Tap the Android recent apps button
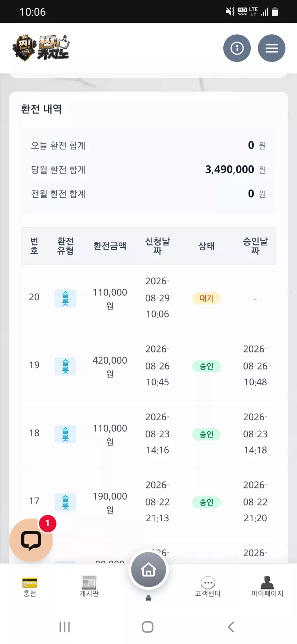 click(x=65, y=627)
